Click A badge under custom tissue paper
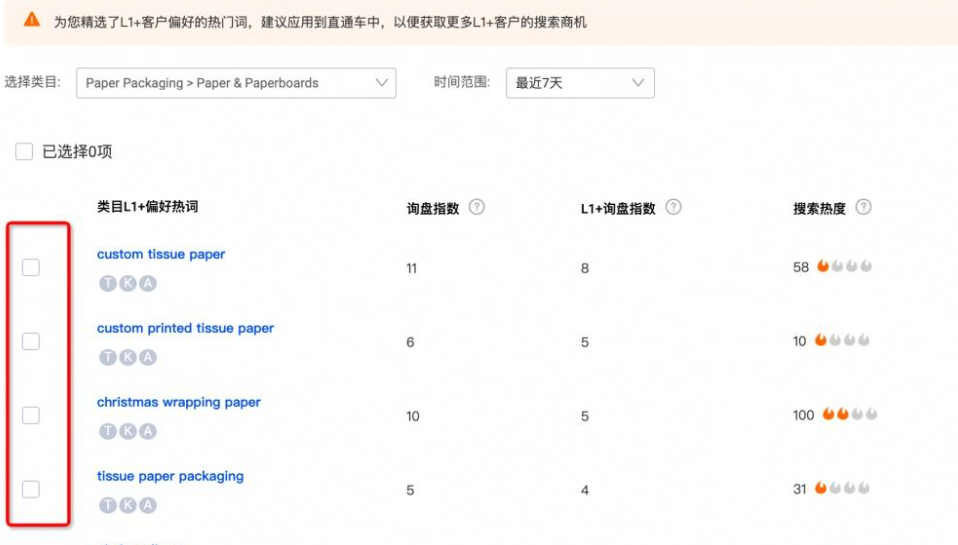This screenshot has height=545, width=958. pos(148,283)
